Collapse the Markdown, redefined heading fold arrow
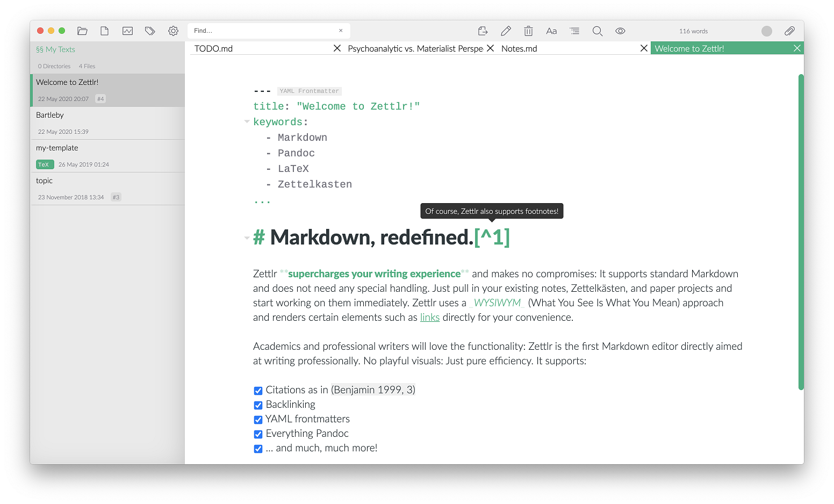Image resolution: width=834 pixels, height=504 pixels. point(247,237)
